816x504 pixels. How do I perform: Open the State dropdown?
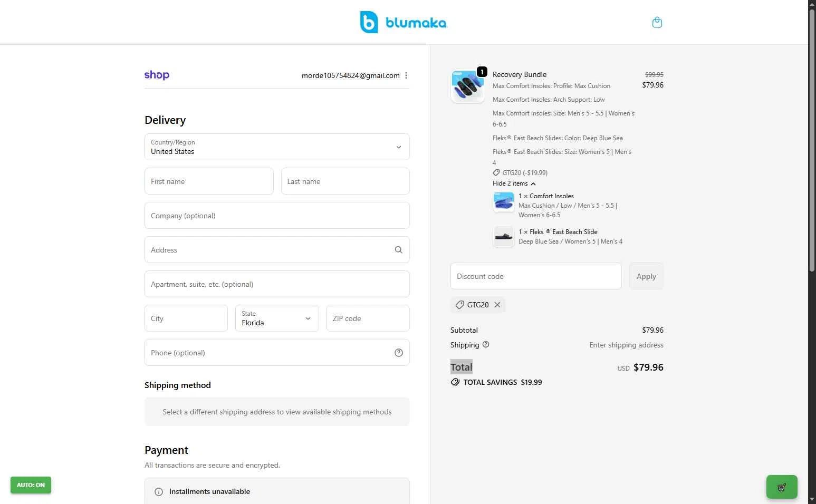tap(277, 318)
